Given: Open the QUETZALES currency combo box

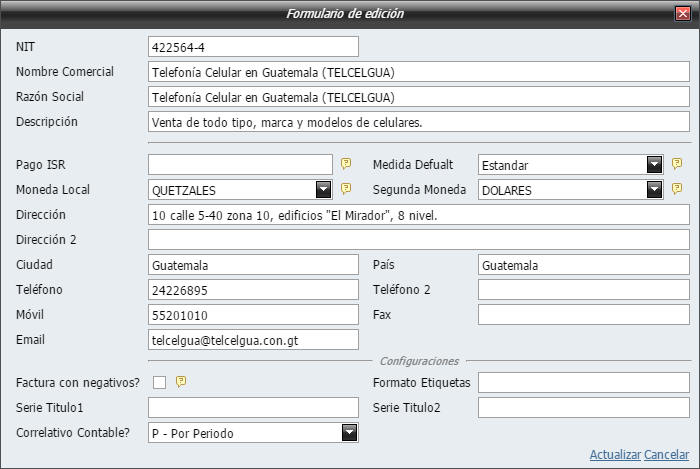Looking at the screenshot, I should coord(240,190).
